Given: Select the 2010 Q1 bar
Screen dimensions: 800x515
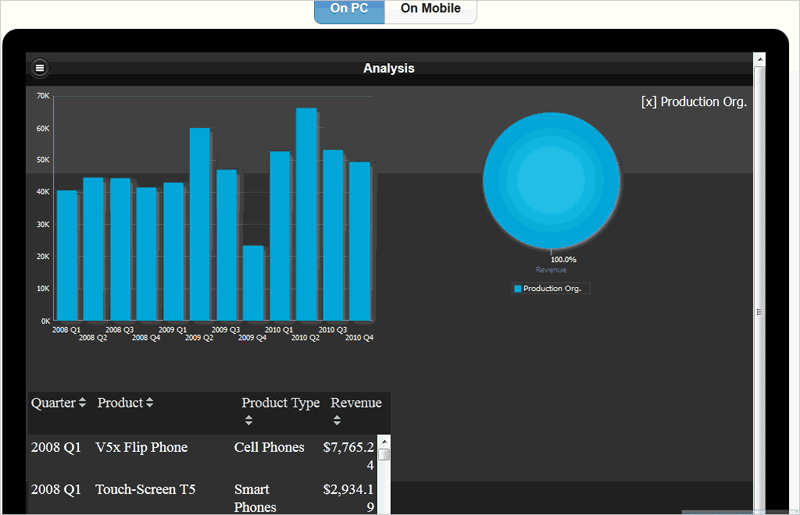Looking at the screenshot, I should pos(280,236).
